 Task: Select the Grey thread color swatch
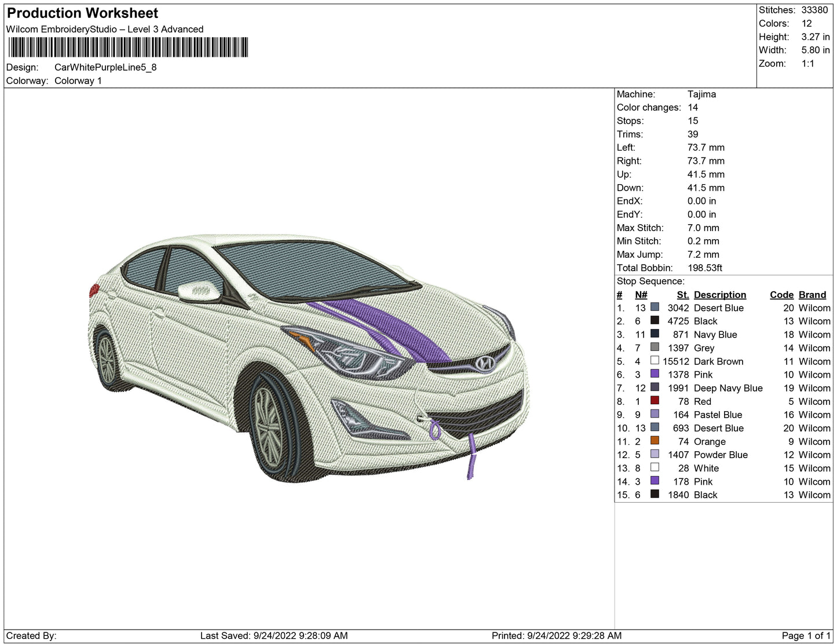pyautogui.click(x=655, y=347)
